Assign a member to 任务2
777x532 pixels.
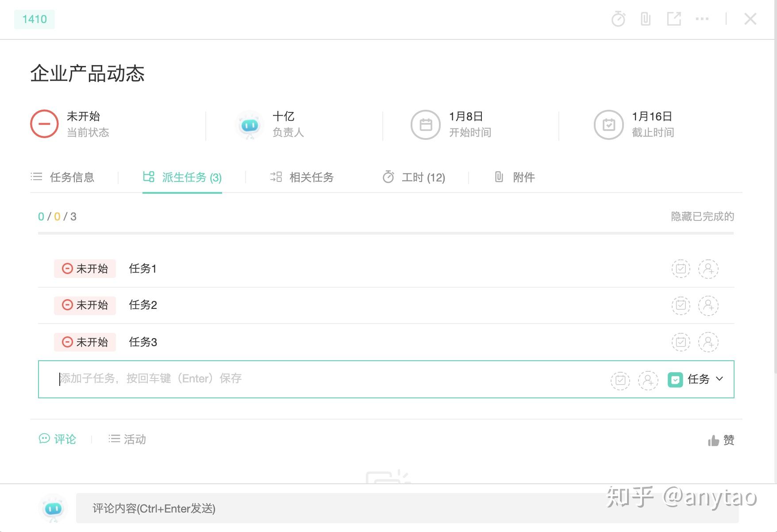(x=708, y=305)
